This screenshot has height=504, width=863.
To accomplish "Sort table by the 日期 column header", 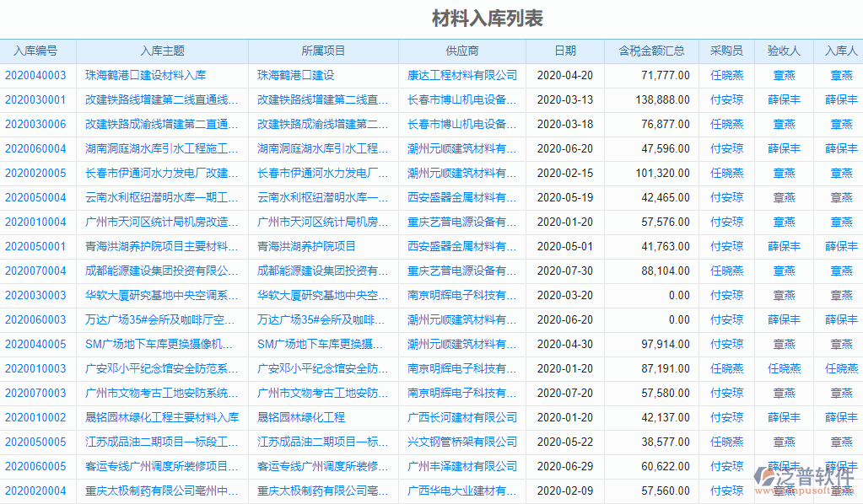I will click(x=564, y=51).
